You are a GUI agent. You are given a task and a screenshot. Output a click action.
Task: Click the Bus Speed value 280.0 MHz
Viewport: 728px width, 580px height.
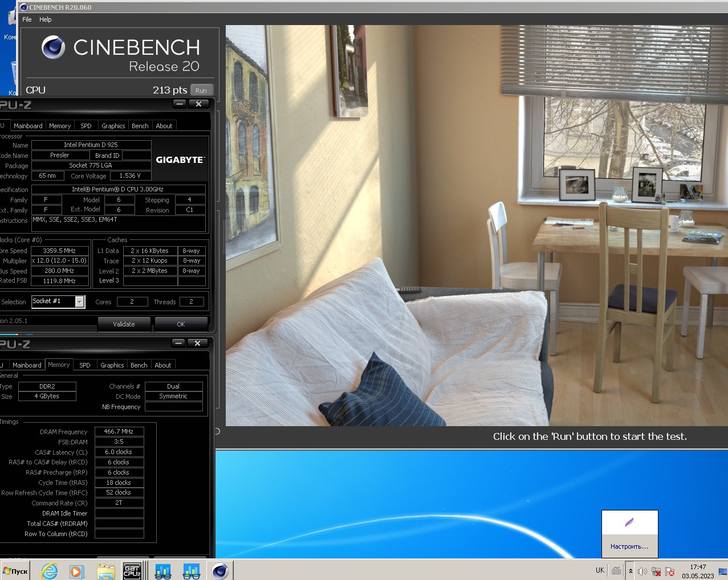(60, 271)
